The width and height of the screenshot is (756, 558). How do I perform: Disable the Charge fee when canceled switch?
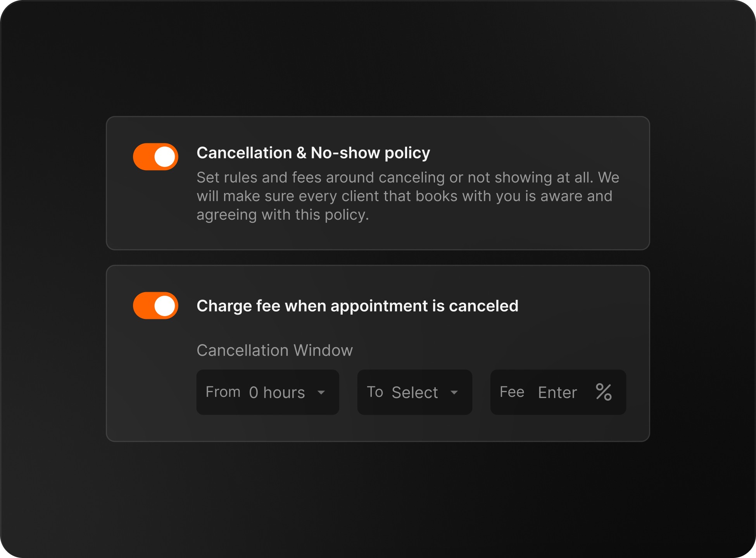pyautogui.click(x=155, y=305)
